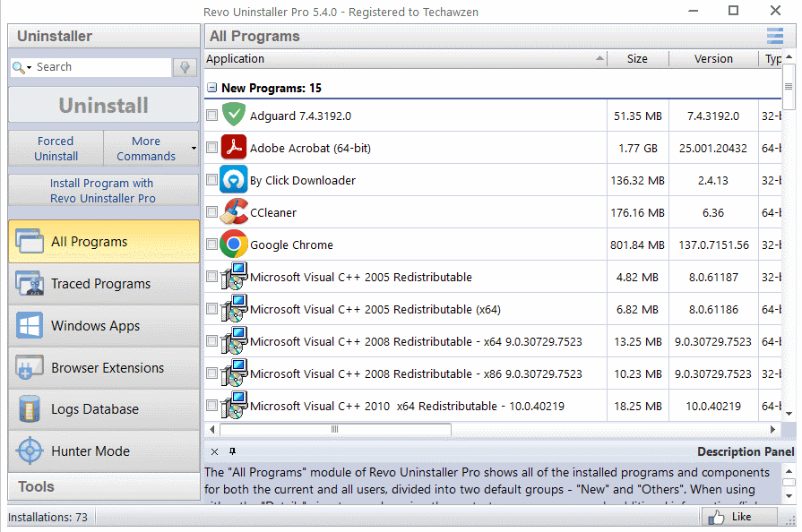Close the Description Panel with the X icon
Viewport: 802px width, 532px height.
(x=215, y=451)
